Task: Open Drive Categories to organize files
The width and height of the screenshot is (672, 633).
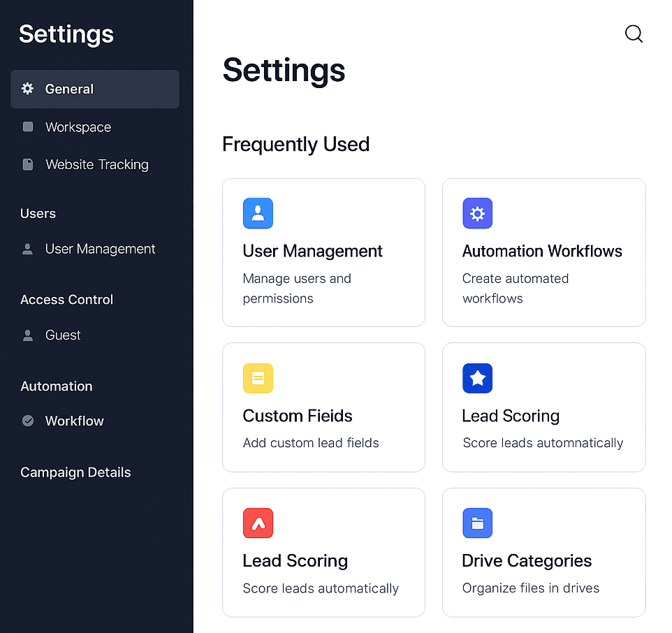Action: 543,553
